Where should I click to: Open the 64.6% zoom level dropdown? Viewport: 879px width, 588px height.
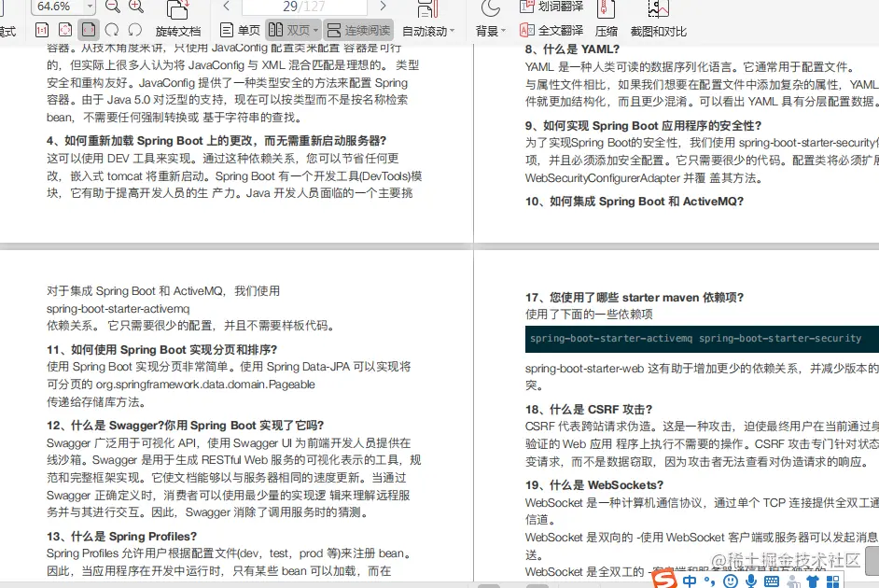point(90,7)
